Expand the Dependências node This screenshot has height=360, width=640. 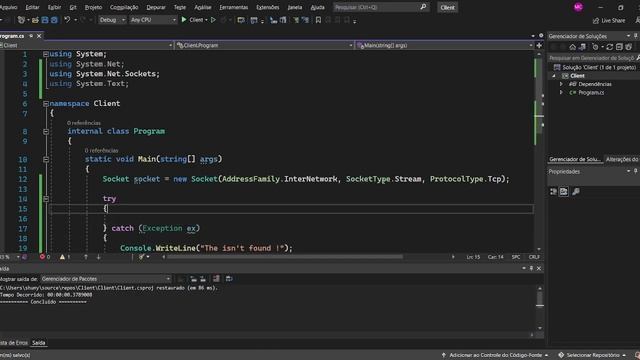561,84
